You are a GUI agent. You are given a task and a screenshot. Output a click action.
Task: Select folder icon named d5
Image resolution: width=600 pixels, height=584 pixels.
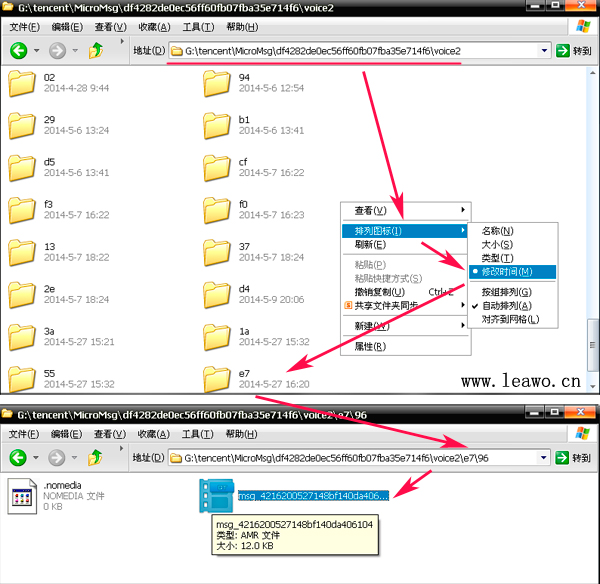point(22,168)
